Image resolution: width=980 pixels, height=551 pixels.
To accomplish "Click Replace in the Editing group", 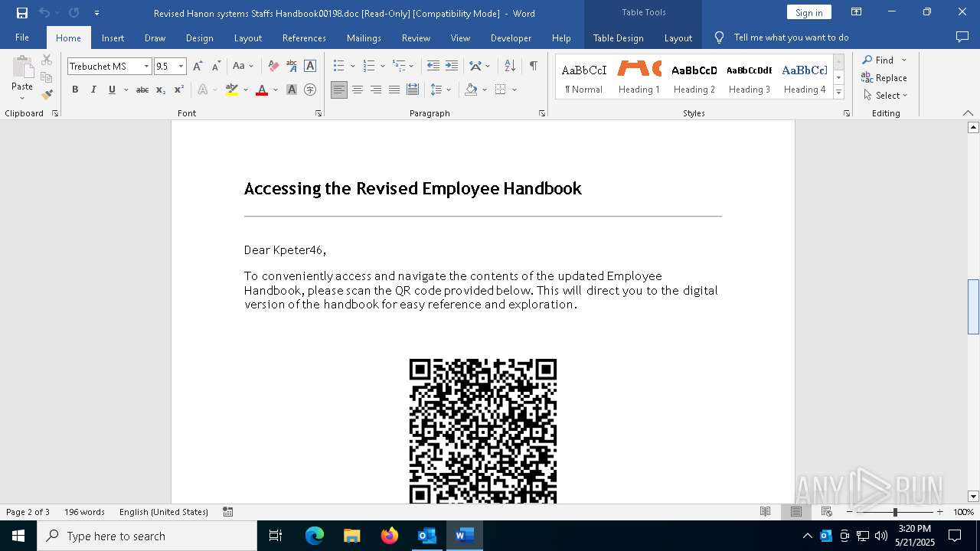I will pyautogui.click(x=884, y=78).
